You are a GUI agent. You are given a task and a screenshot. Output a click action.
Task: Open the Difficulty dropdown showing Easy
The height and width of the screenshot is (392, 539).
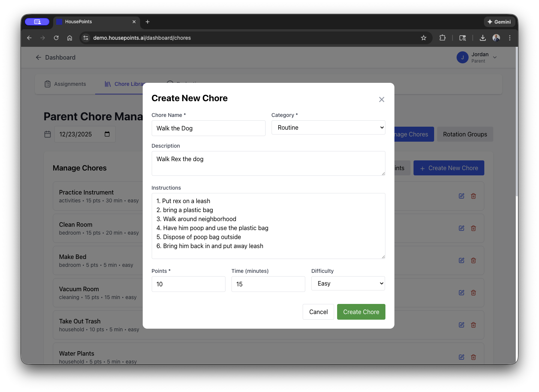click(348, 283)
